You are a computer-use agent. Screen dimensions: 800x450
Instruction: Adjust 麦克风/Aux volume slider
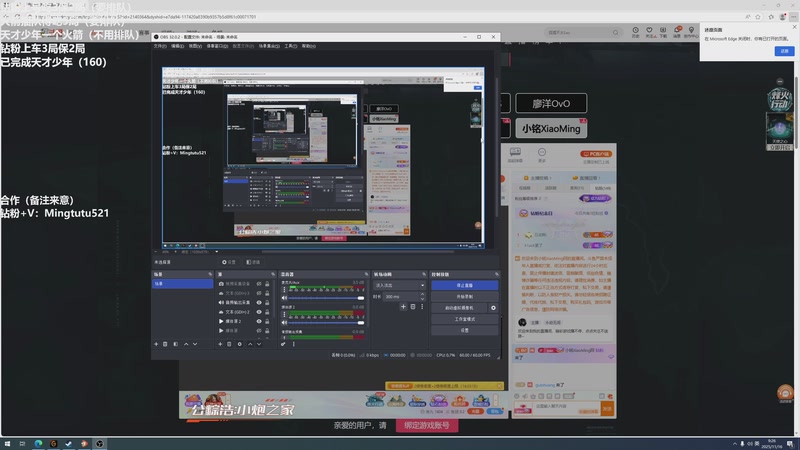327,298
